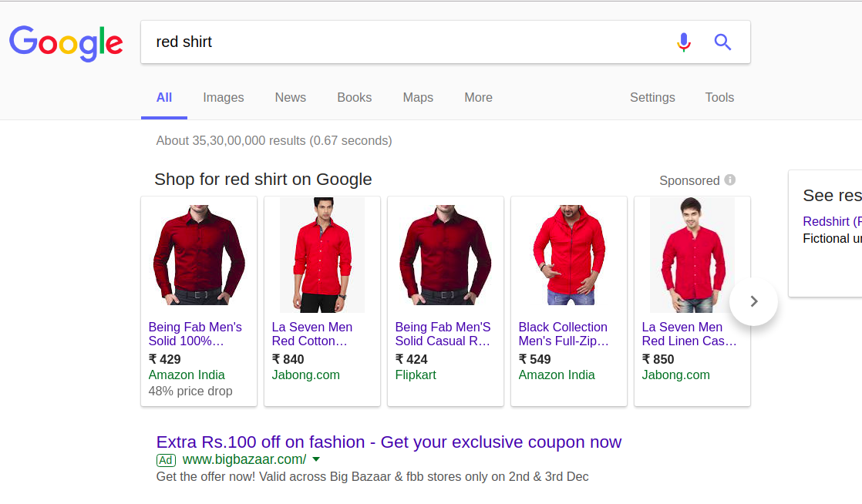Click the Google logo
The width and height of the screenshot is (862, 504).
pos(66,42)
